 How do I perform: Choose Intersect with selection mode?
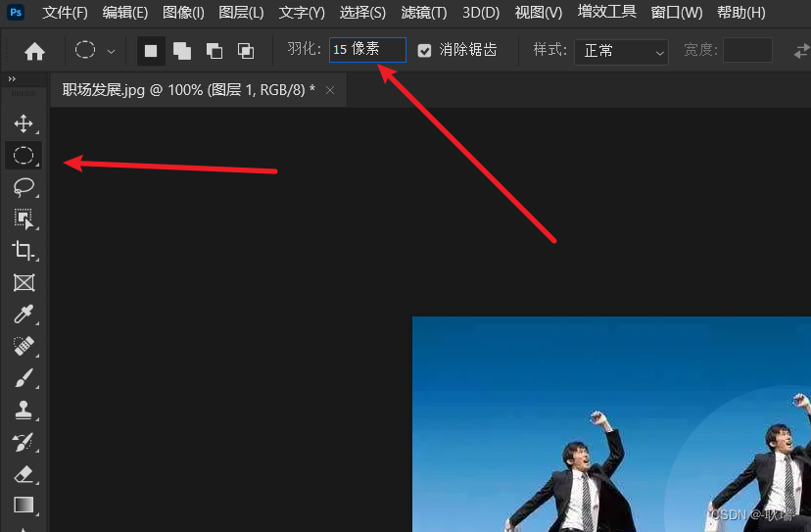pyautogui.click(x=246, y=51)
